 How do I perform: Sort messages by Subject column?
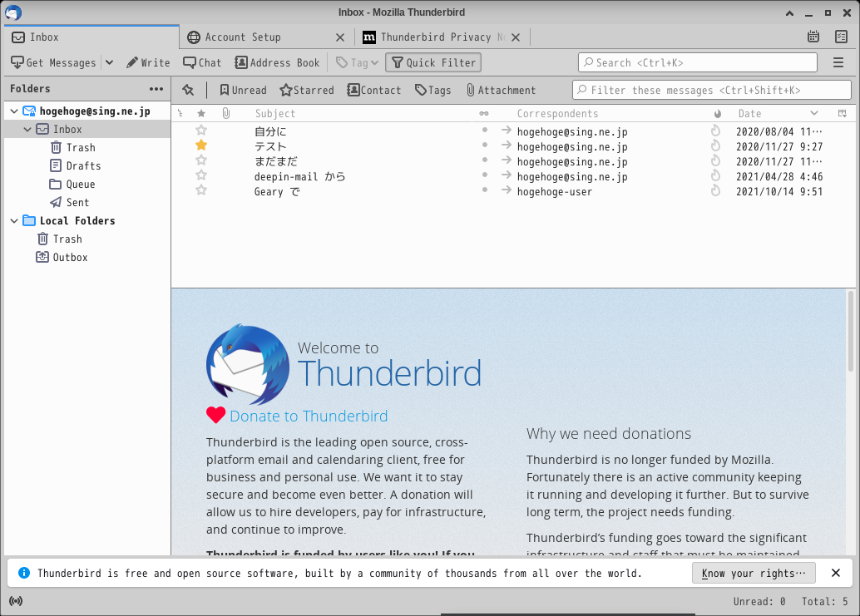pos(275,113)
